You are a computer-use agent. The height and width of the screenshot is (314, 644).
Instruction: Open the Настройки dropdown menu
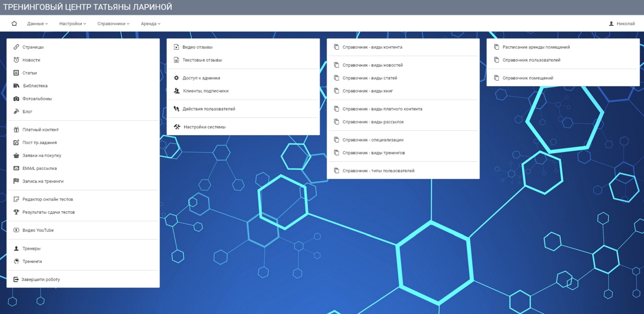73,23
